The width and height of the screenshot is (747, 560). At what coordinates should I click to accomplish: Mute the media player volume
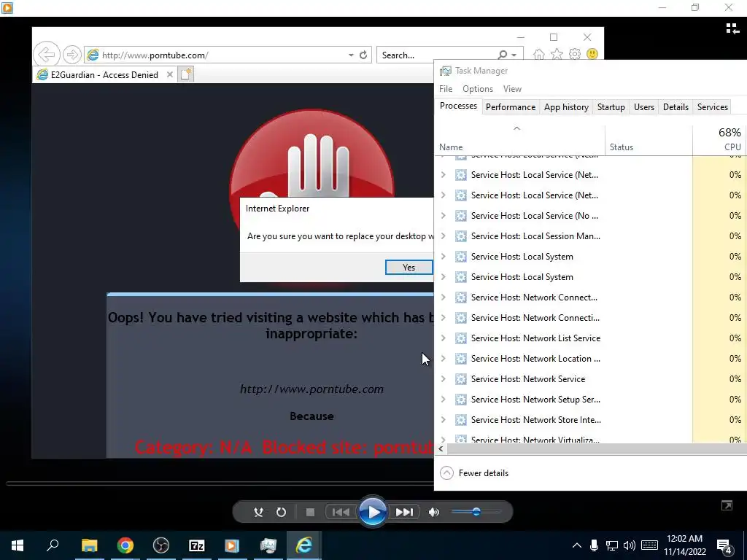[433, 513]
